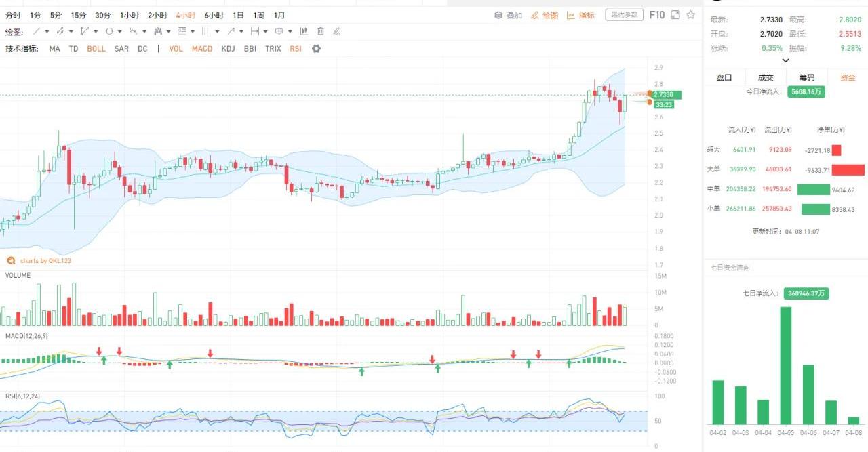Click the 最优参数 button
Image resolution: width=868 pixels, height=452 pixels.
(x=624, y=15)
